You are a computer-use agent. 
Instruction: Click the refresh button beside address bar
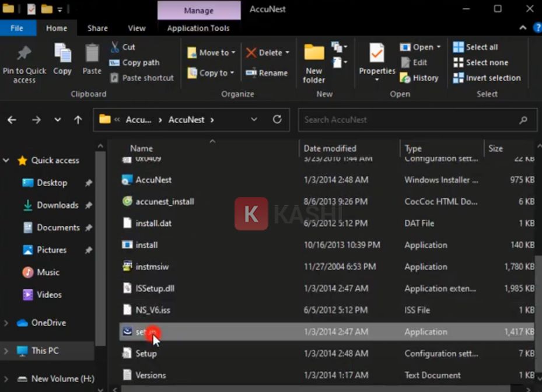point(277,120)
